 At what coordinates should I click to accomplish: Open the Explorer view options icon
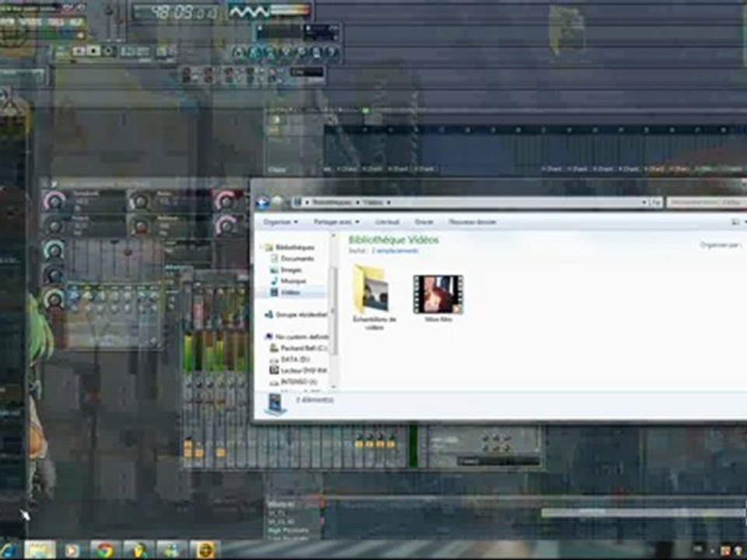tap(736, 222)
